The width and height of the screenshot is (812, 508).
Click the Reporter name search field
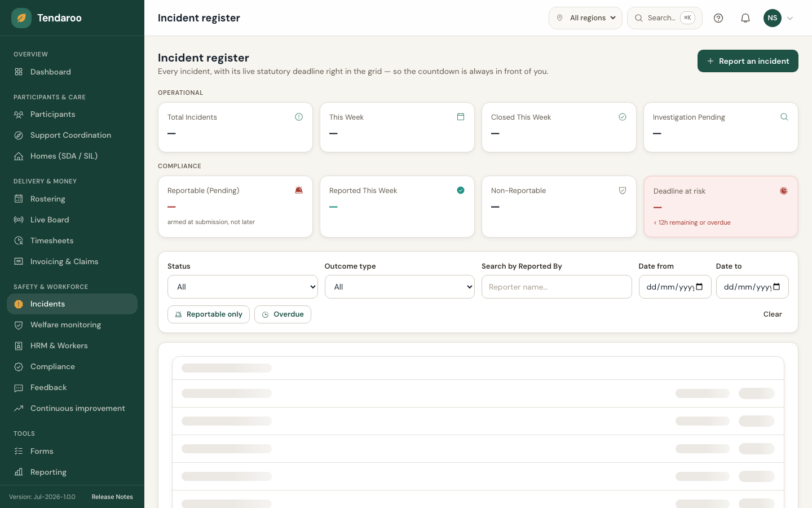(x=557, y=287)
